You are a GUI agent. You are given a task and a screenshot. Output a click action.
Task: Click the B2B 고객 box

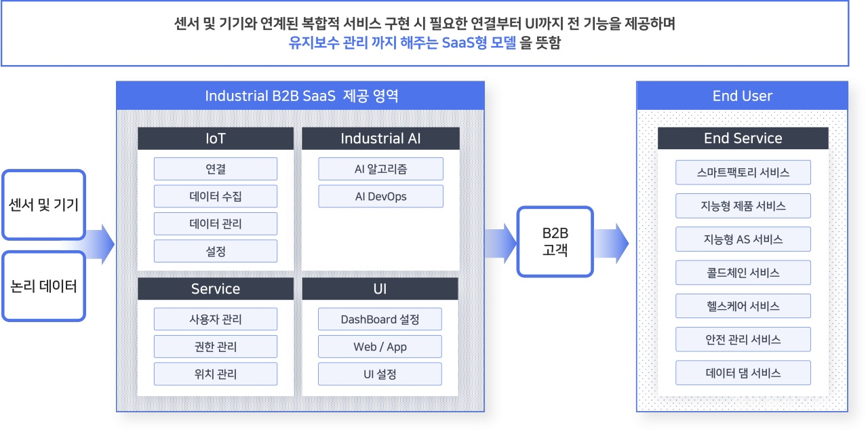pos(555,241)
